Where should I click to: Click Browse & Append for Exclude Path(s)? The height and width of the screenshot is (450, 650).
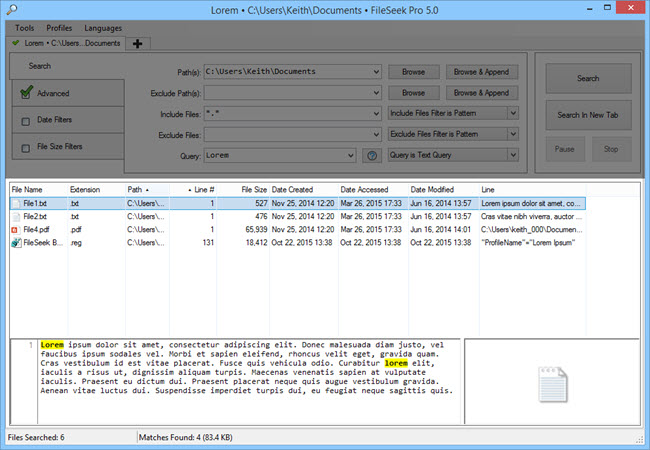481,93
